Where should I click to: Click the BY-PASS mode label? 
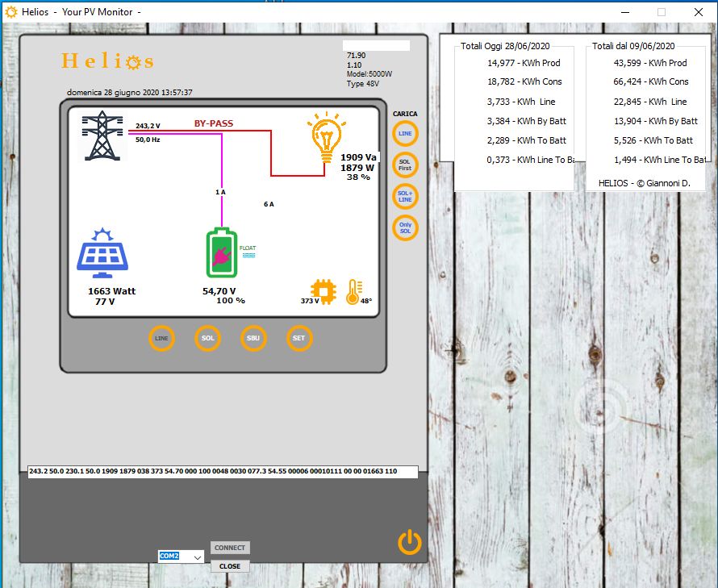coord(214,123)
